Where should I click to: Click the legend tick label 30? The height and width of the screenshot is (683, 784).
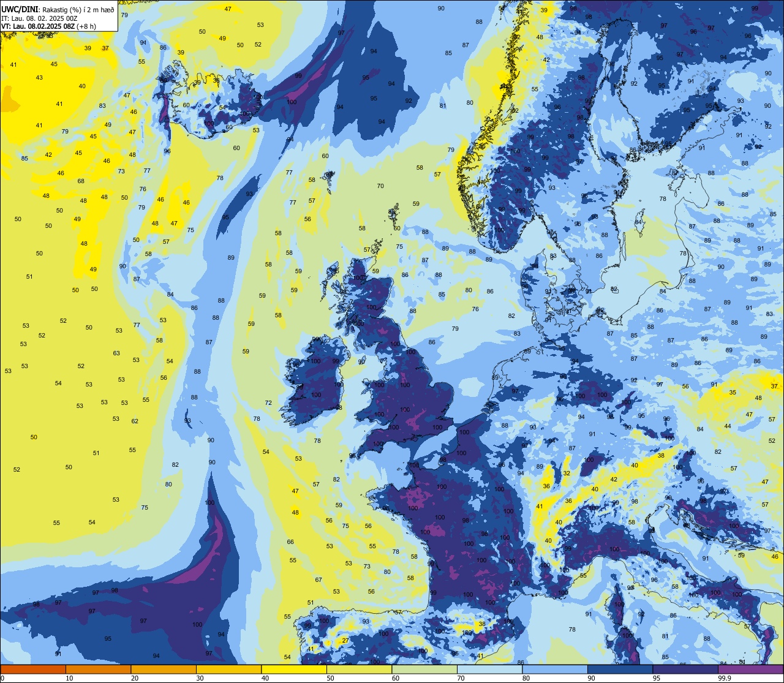pyautogui.click(x=200, y=677)
